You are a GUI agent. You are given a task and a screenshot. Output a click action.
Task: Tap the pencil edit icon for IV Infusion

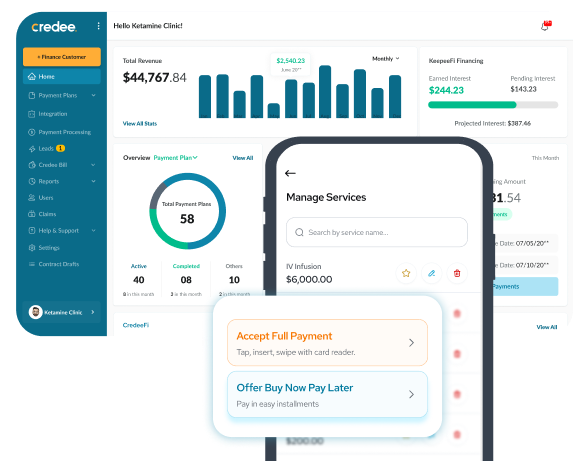coord(432,273)
